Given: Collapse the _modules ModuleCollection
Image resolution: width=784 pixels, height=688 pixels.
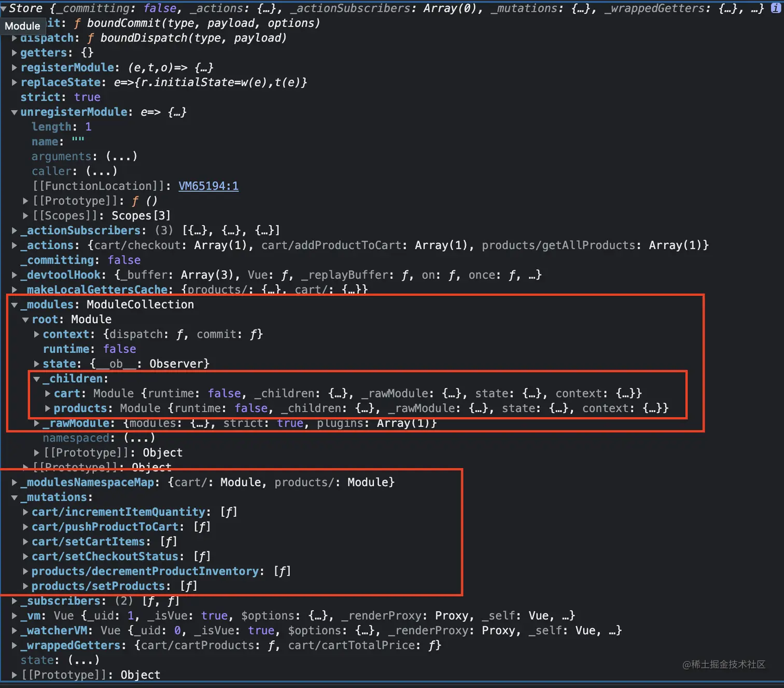Looking at the screenshot, I should point(15,305).
